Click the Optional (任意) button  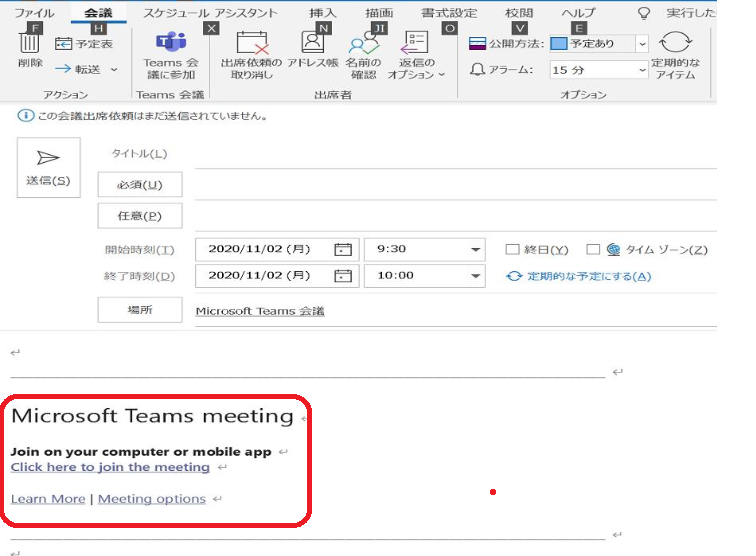point(140,216)
